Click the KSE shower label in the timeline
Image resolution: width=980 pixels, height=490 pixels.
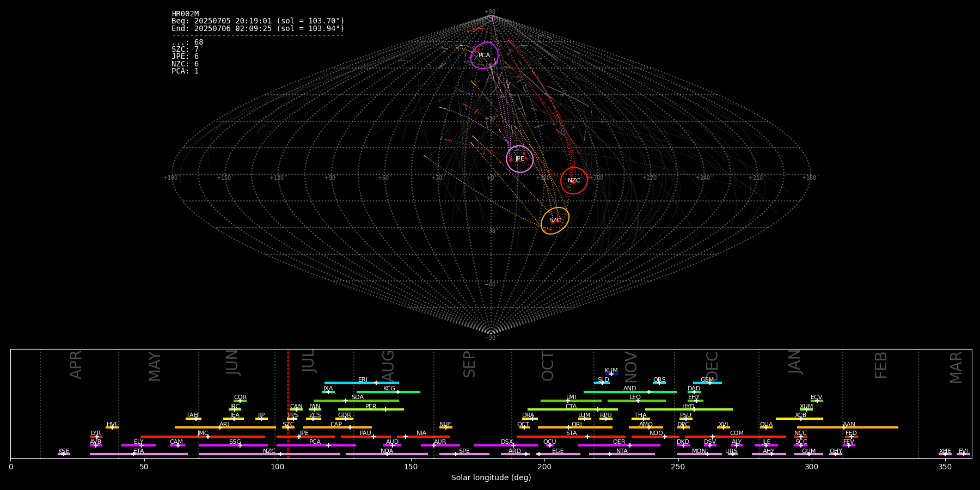tap(64, 451)
